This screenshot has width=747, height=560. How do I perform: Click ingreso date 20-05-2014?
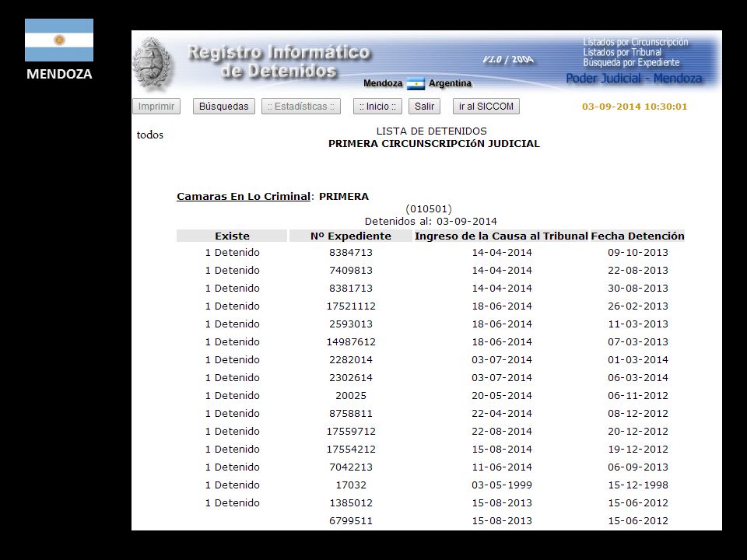pos(502,395)
